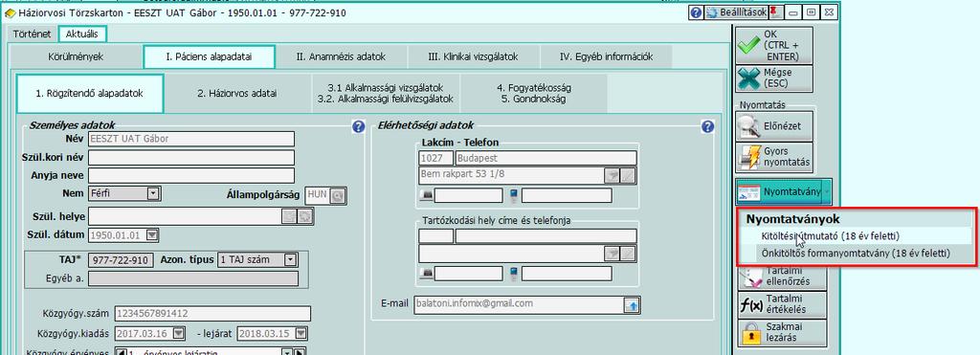Select 2. Háziorvos adatai subtab
Viewport: 980px width, 355px height.
(x=237, y=94)
